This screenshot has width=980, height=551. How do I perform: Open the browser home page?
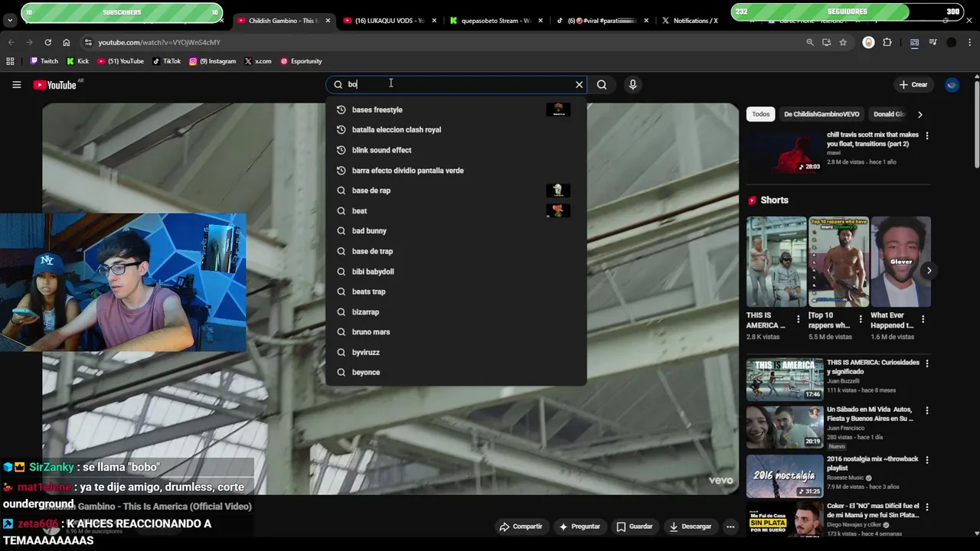click(x=66, y=43)
